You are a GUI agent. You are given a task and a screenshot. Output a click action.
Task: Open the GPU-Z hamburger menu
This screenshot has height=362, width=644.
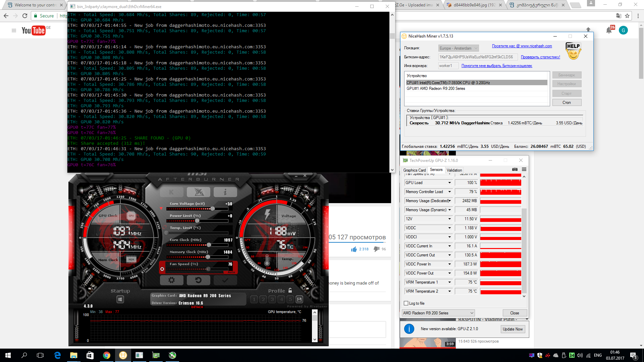tap(524, 170)
